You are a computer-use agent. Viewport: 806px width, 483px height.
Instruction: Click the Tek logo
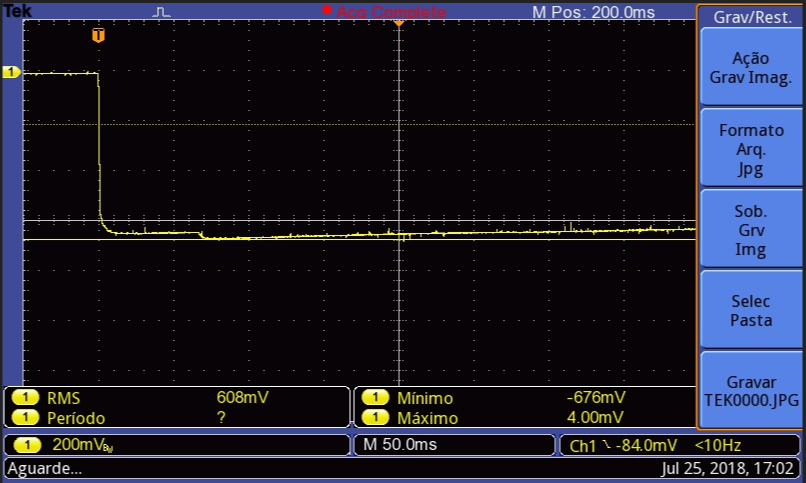(17, 11)
